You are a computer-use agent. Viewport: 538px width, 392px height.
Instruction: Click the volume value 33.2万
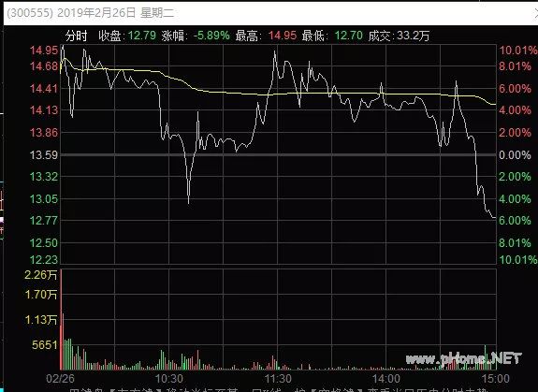click(414, 36)
